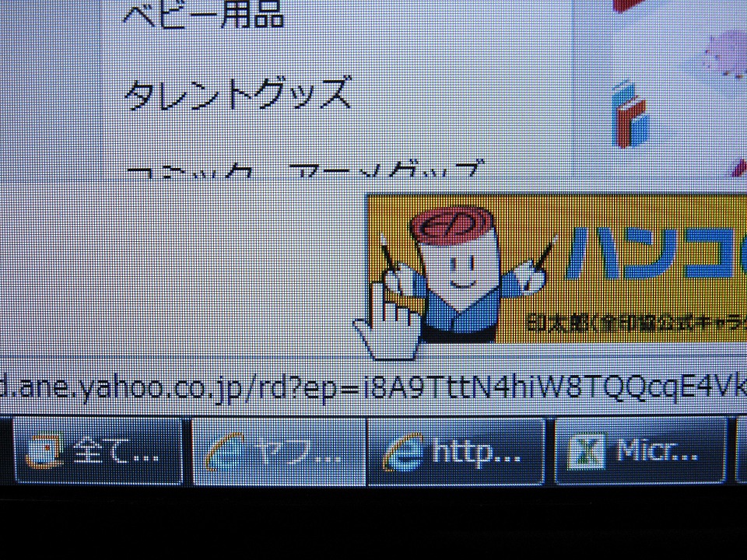
Task: Switch to the Micr... Excel taskbar button
Action: point(640,452)
